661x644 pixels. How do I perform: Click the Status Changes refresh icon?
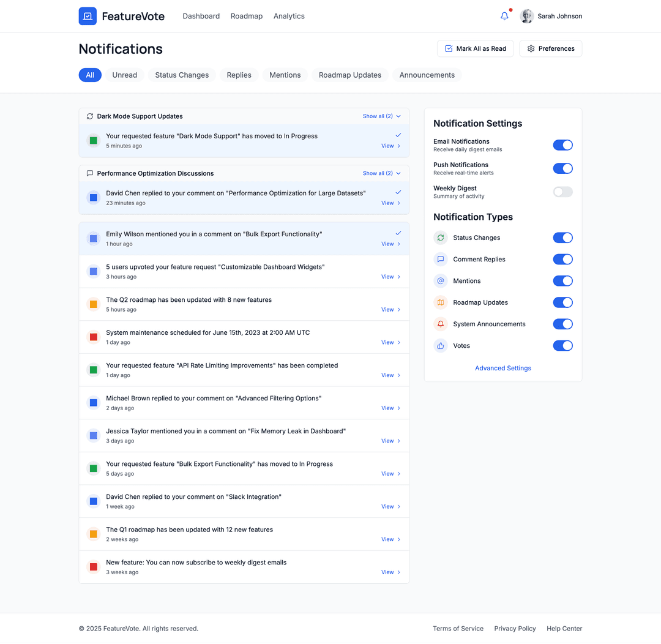pyautogui.click(x=440, y=238)
